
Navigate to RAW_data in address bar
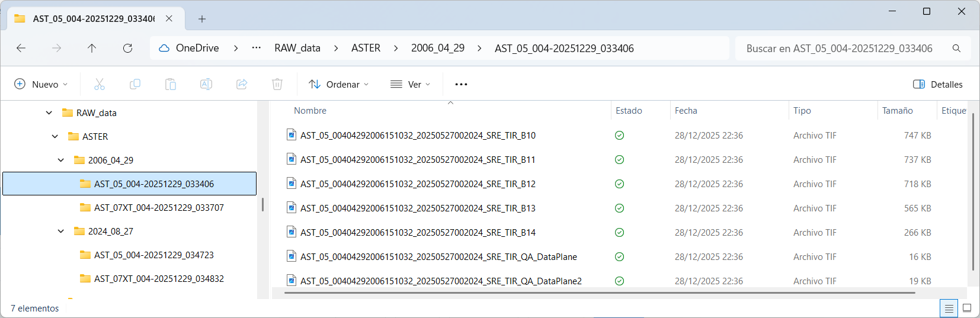coord(297,48)
